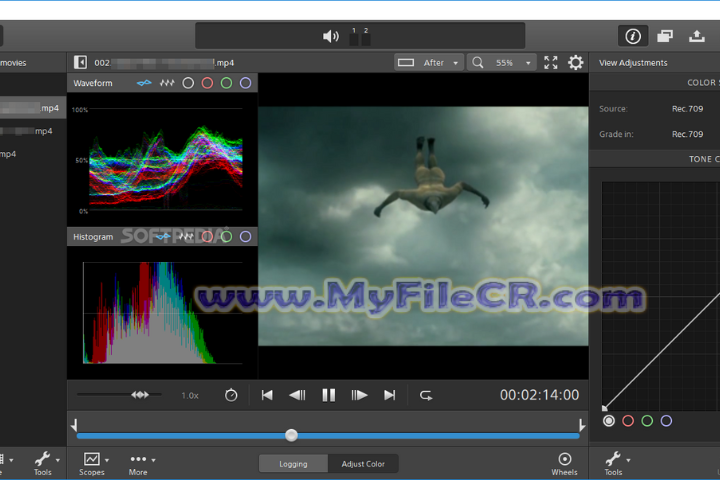The image size is (720, 480).
Task: Step back one frame
Action: 297,395
